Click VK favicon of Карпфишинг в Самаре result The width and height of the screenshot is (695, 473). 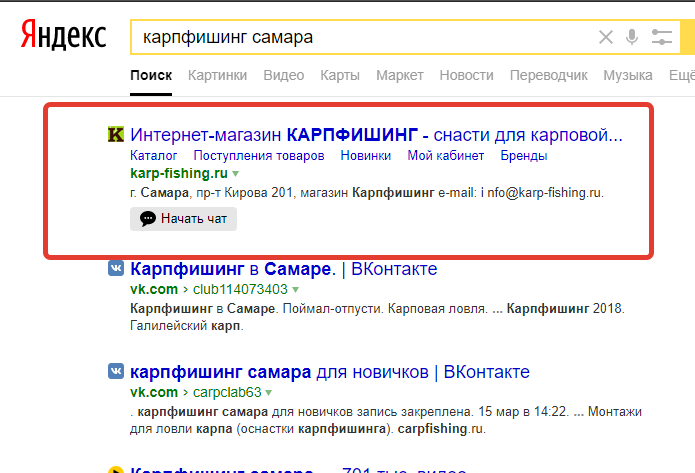point(116,269)
